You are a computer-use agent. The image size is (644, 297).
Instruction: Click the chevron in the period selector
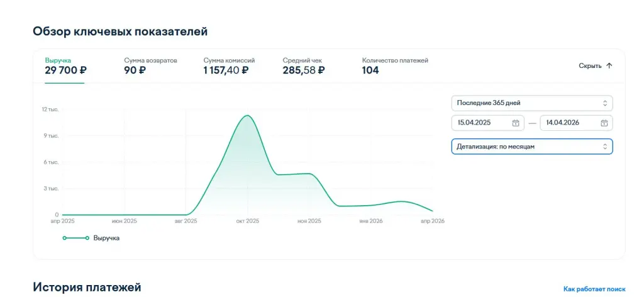point(605,103)
